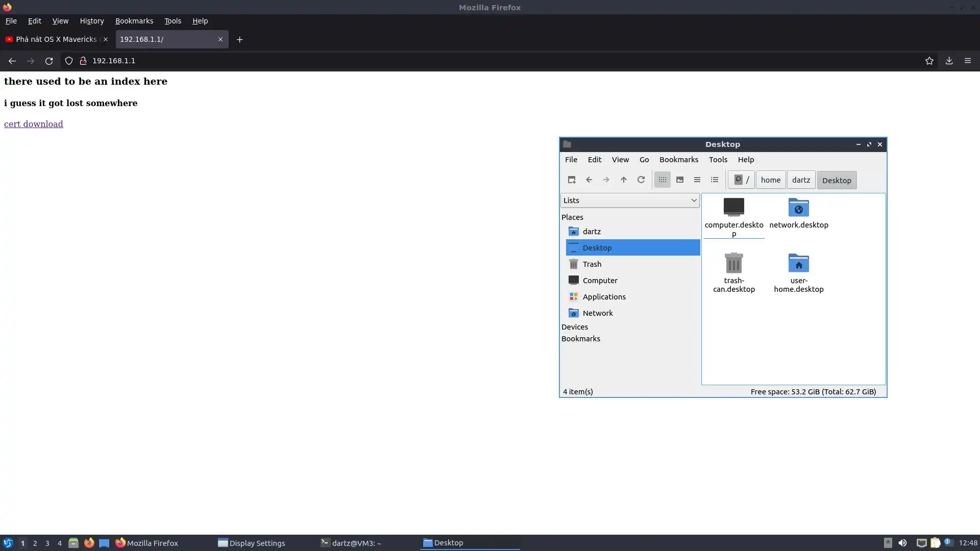Screen dimensions: 980x551
Task: Go up to parent folder in file manager
Action: pos(623,180)
